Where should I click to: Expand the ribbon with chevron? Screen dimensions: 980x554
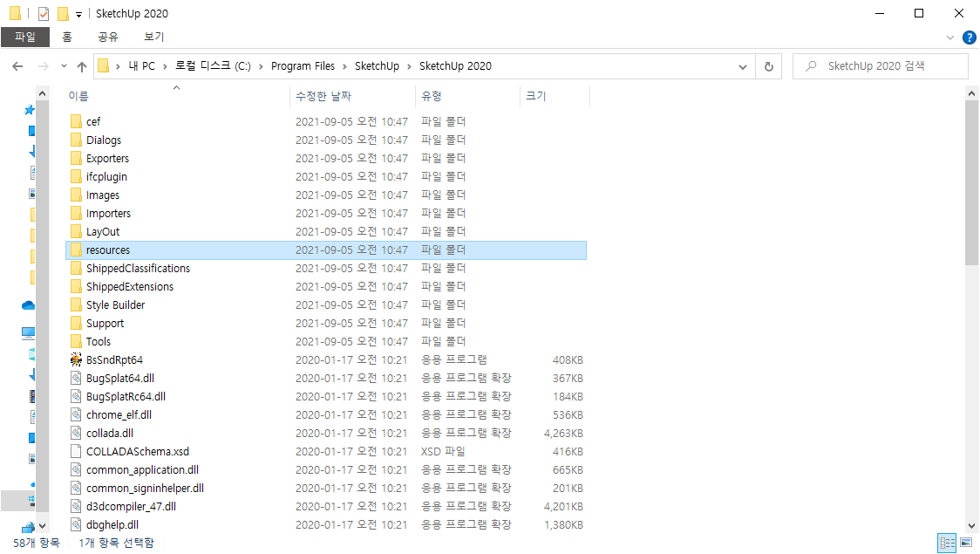pos(950,38)
